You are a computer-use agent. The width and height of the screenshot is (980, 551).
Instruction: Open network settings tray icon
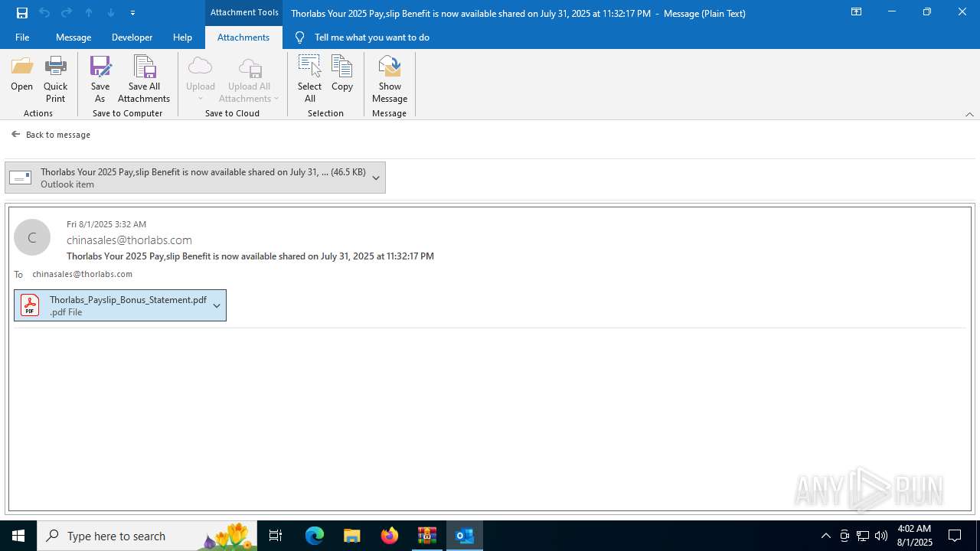(x=863, y=536)
